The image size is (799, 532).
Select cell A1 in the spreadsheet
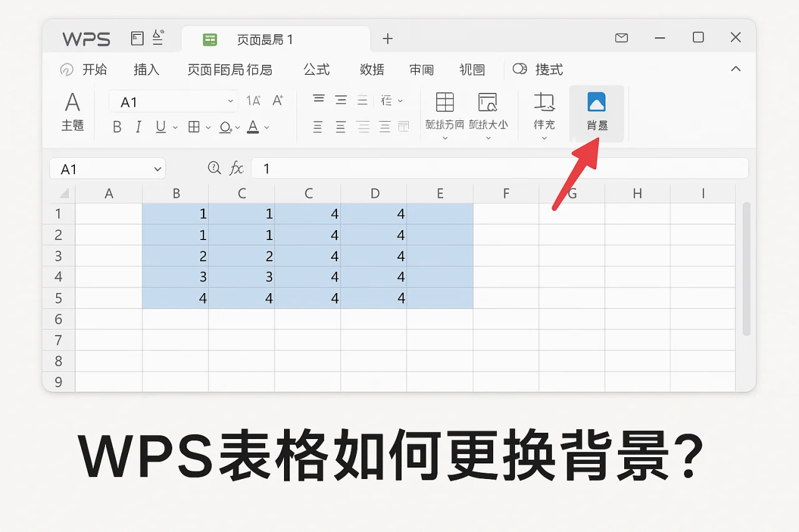109,213
